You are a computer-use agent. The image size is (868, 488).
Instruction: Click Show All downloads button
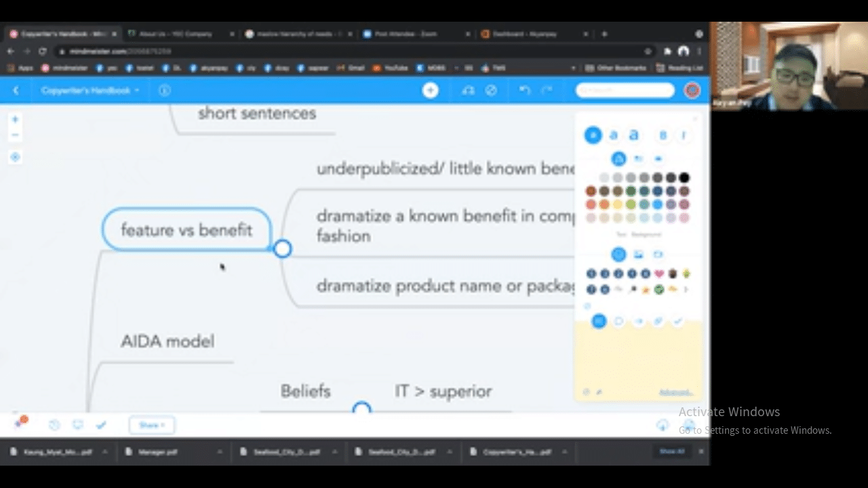tap(671, 451)
